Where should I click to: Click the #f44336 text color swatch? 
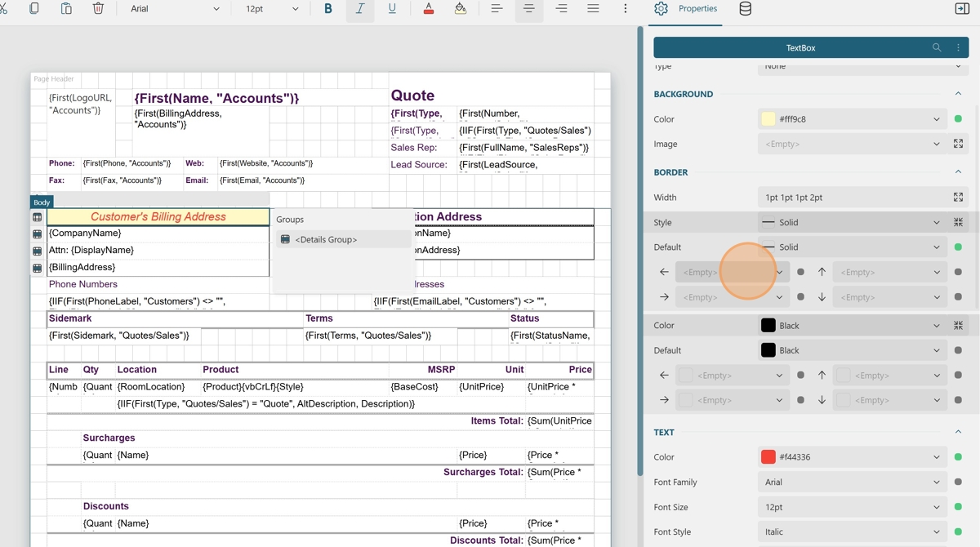(768, 457)
